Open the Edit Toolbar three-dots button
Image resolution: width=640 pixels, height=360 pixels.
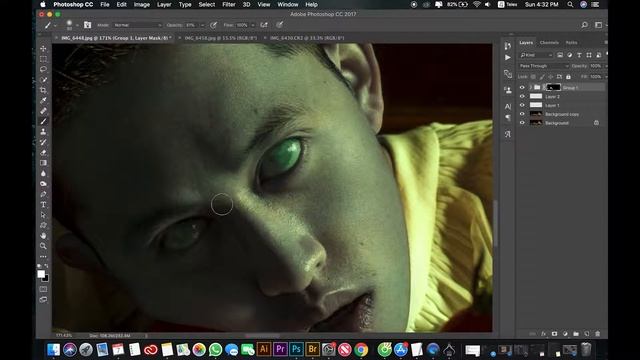click(43, 257)
